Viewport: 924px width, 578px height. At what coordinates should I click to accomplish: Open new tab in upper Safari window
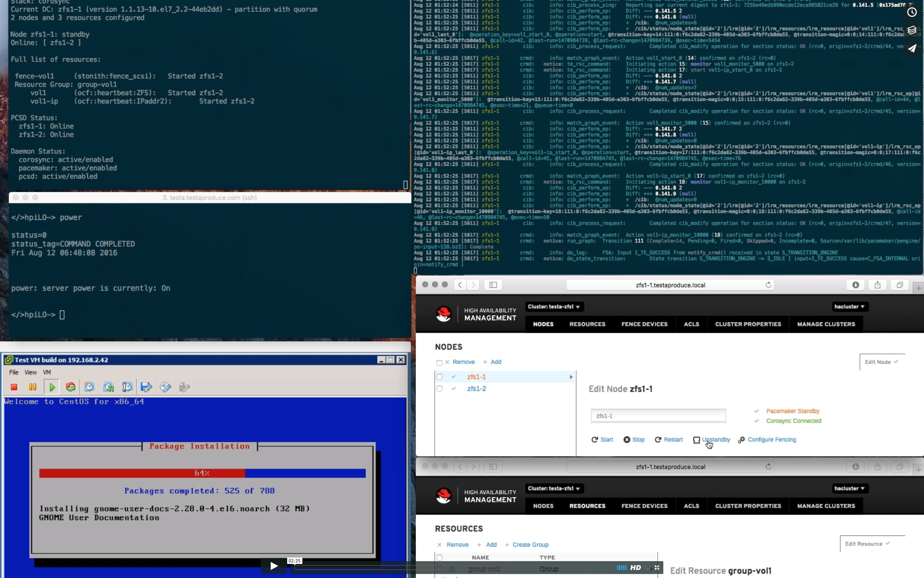pos(918,288)
